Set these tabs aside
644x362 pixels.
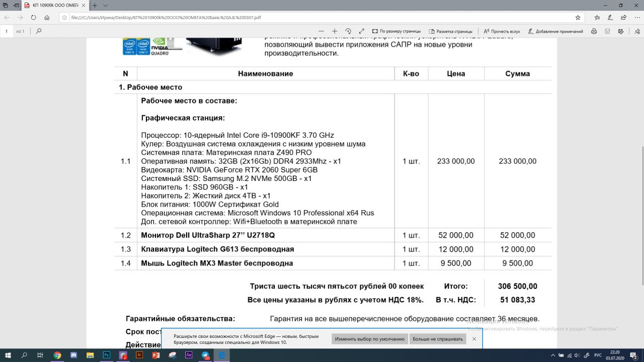17,5
